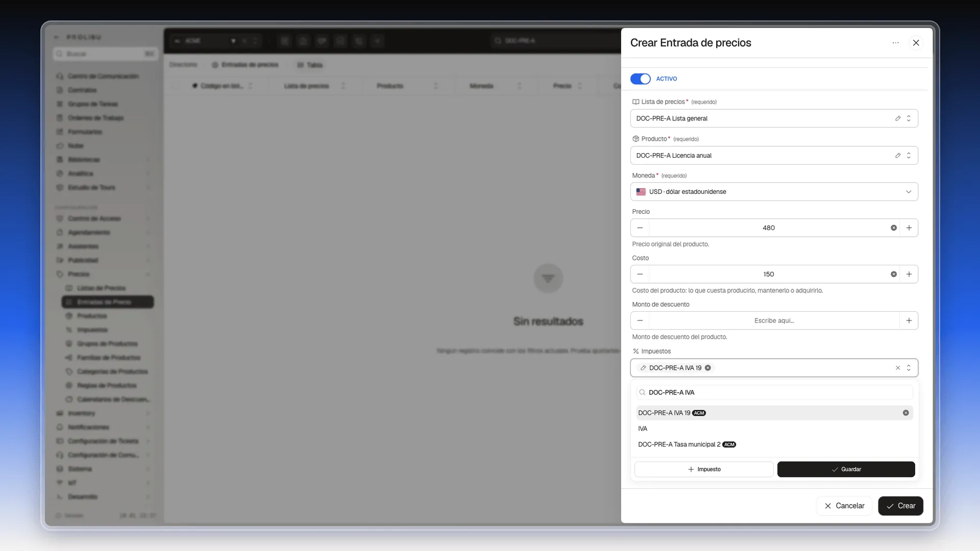Click the Guardar button
This screenshot has width=980, height=551.
click(x=846, y=469)
